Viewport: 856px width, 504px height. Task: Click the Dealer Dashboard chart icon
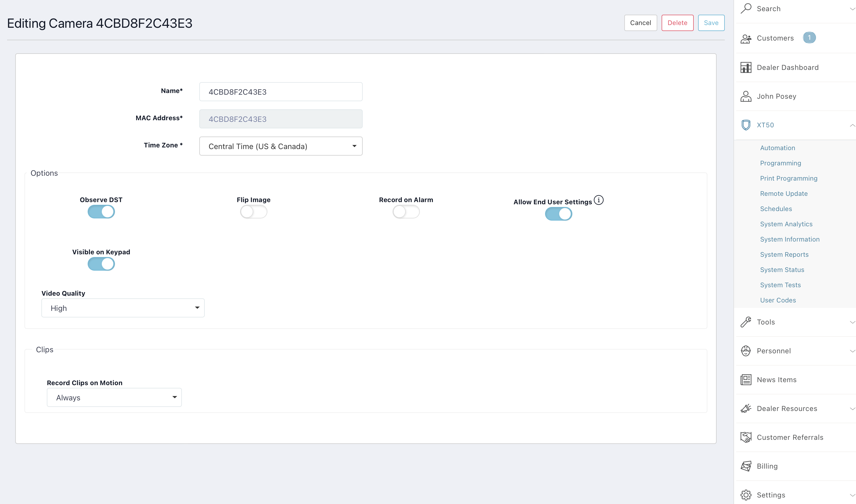[x=746, y=67]
